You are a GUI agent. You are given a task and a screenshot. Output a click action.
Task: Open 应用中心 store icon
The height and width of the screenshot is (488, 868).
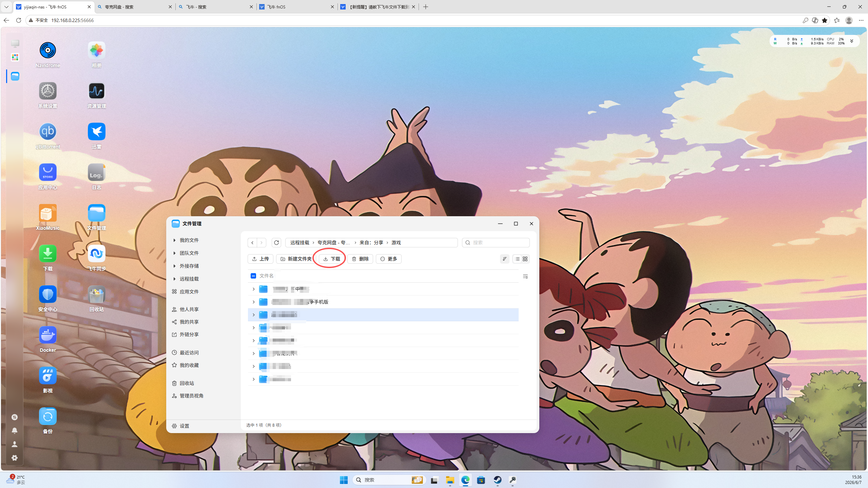(x=48, y=172)
